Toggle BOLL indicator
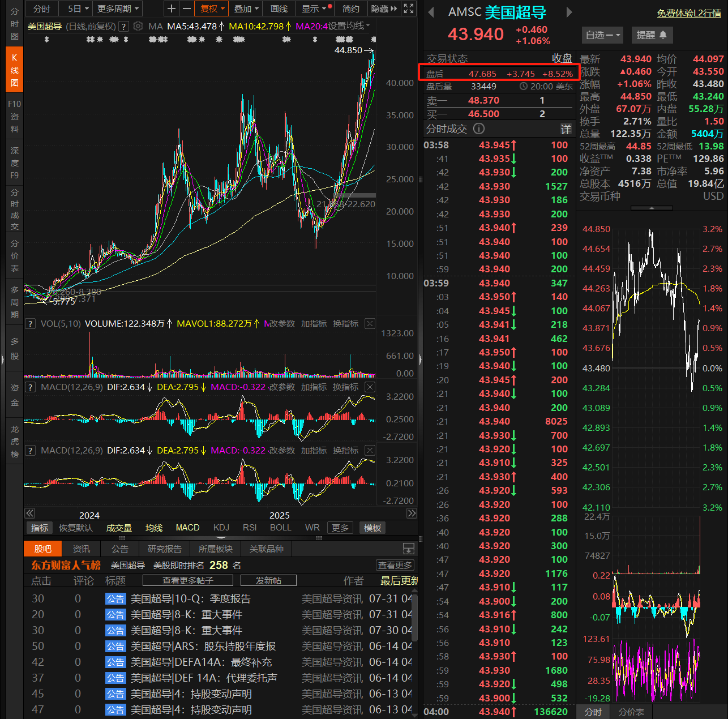Viewport: 728px width, 719px height. point(281,528)
